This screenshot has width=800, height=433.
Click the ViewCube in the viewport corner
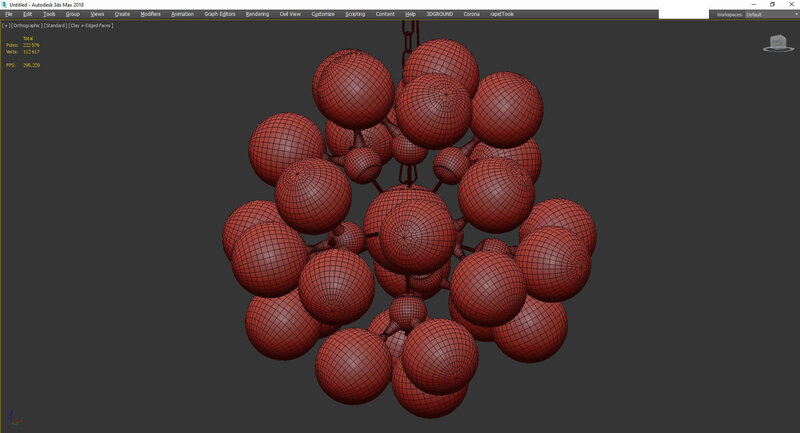coord(776,42)
